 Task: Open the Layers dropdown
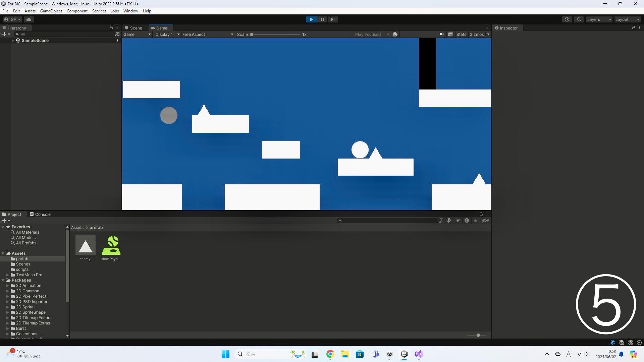pos(599,19)
